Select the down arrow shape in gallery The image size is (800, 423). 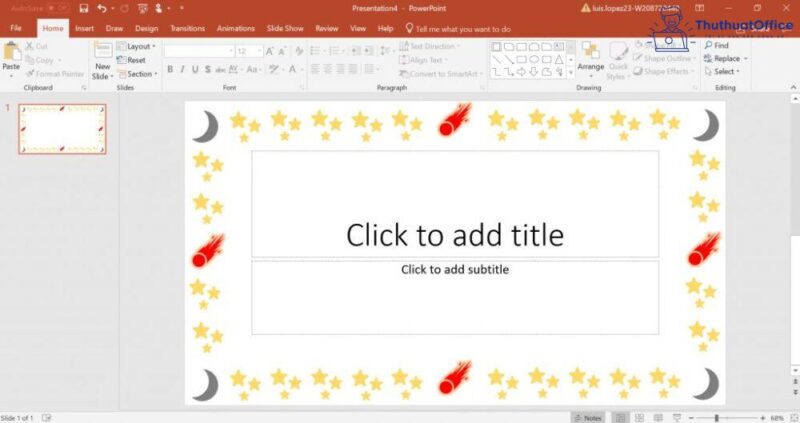534,72
